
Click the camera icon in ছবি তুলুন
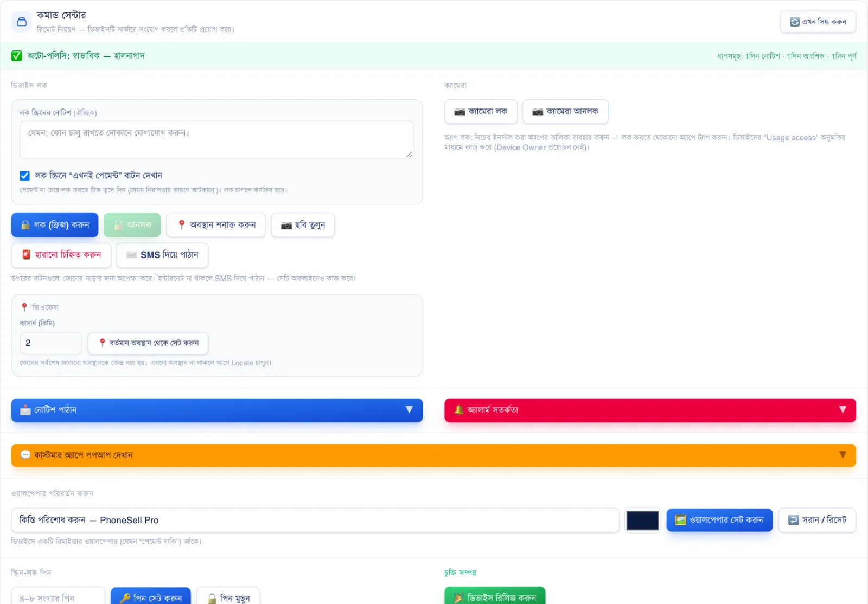coord(286,226)
